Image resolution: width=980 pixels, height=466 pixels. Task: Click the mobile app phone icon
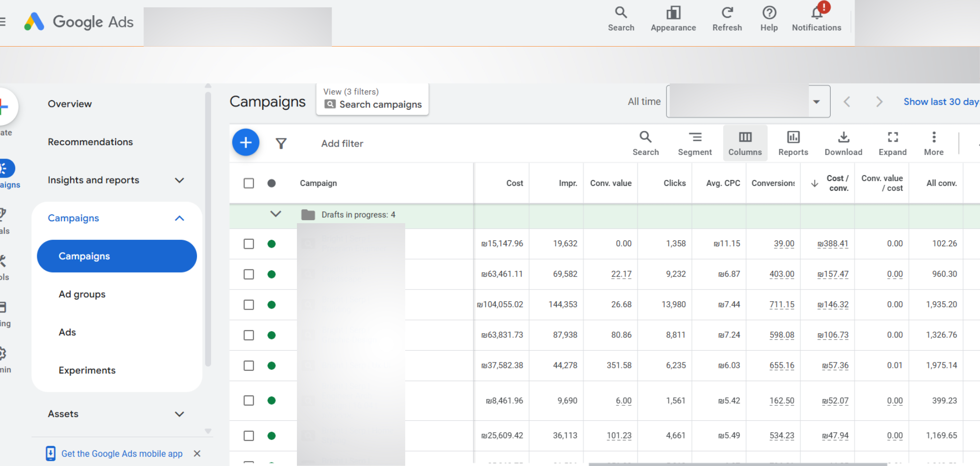[x=50, y=453]
